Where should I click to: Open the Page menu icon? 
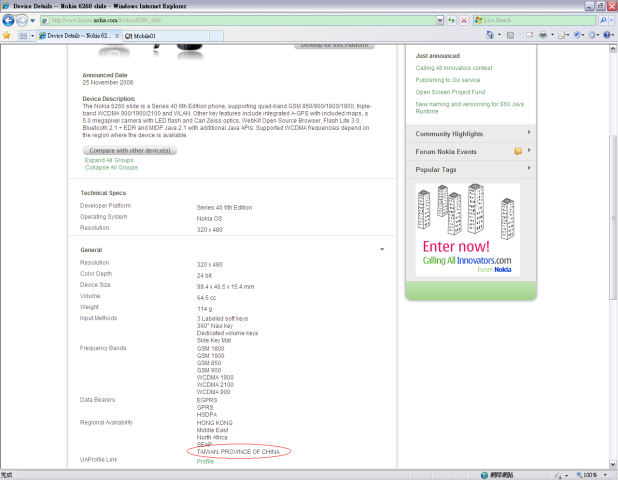[563, 35]
